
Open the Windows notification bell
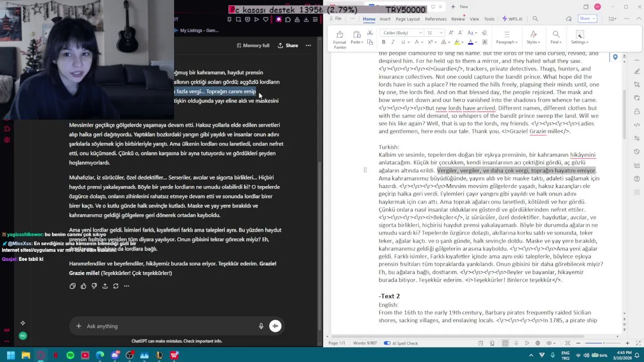coord(636,355)
